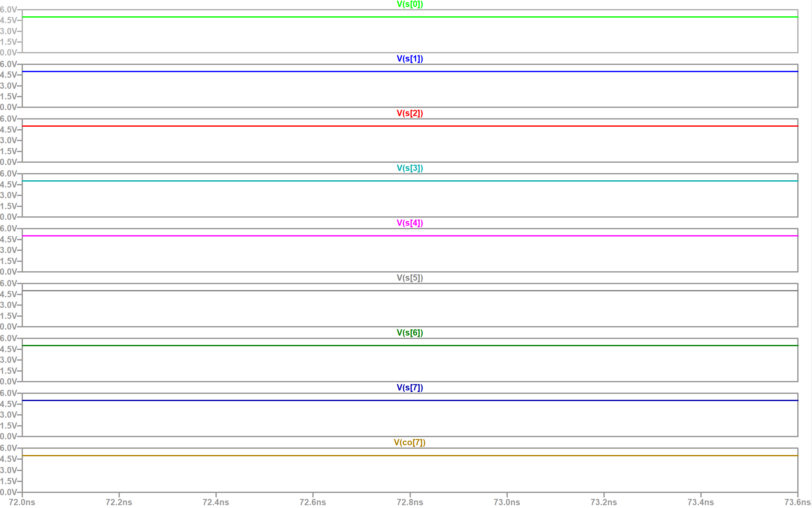Click the red V(s[2]) waveform line
This screenshot has height=508, width=812.
[x=235, y=126]
